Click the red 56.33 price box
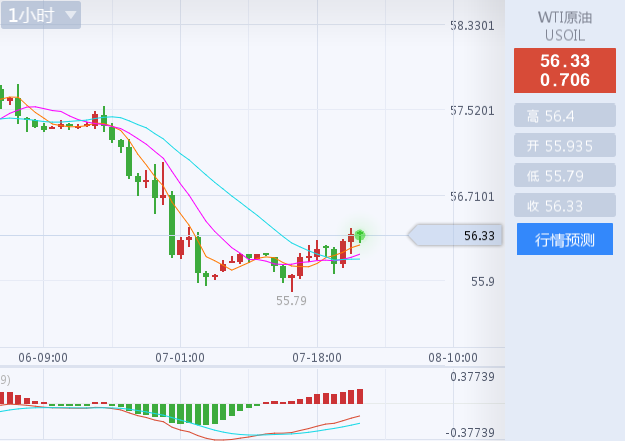Screen dimensions: 625x441 coord(565,71)
